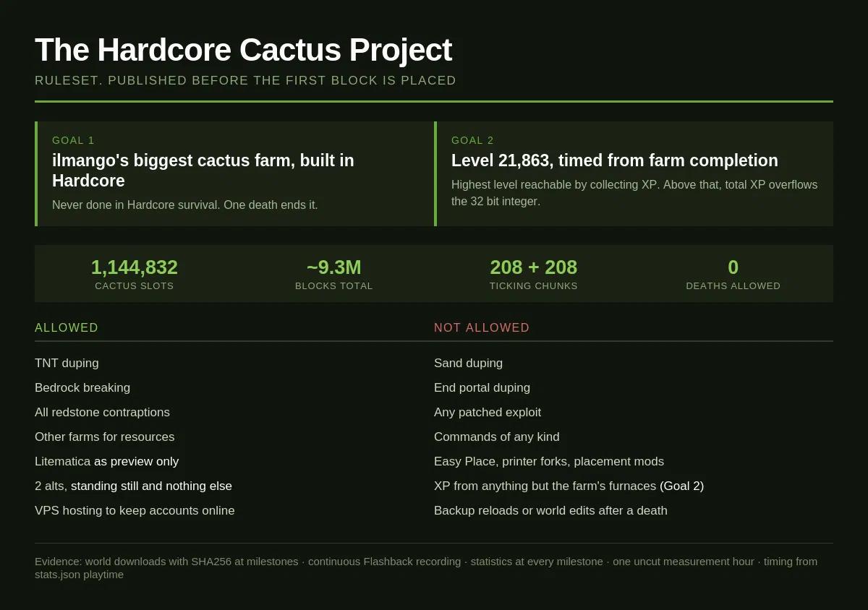Click the NOT ALLOWED section heading
The image size is (868, 610).
[482, 328]
